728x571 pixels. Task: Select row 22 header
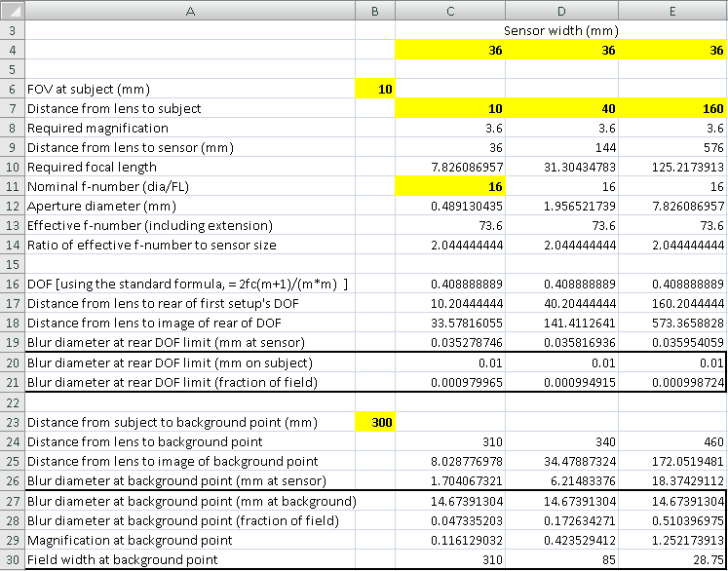click(x=12, y=402)
